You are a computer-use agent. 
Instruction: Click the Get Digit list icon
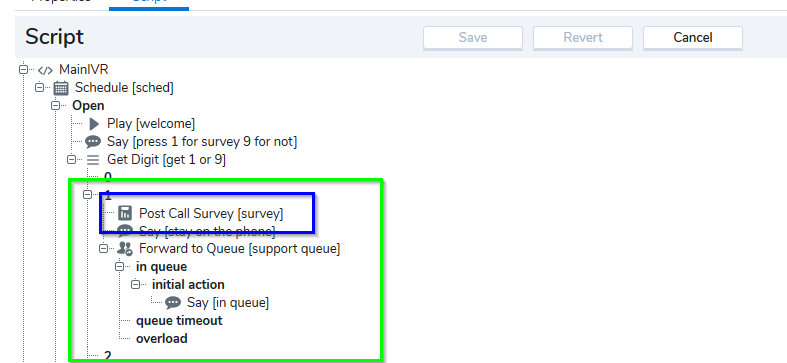[x=93, y=160]
